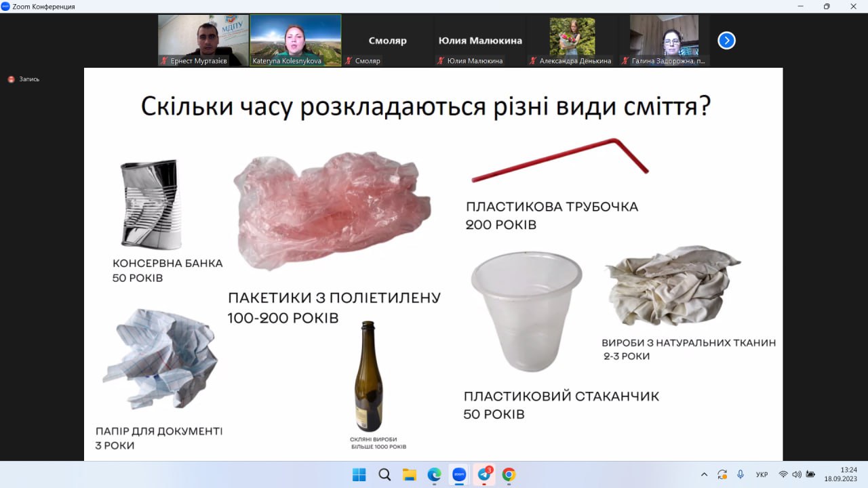Click the next participants arrow button
The width and height of the screenshot is (868, 488).
pyautogui.click(x=726, y=41)
